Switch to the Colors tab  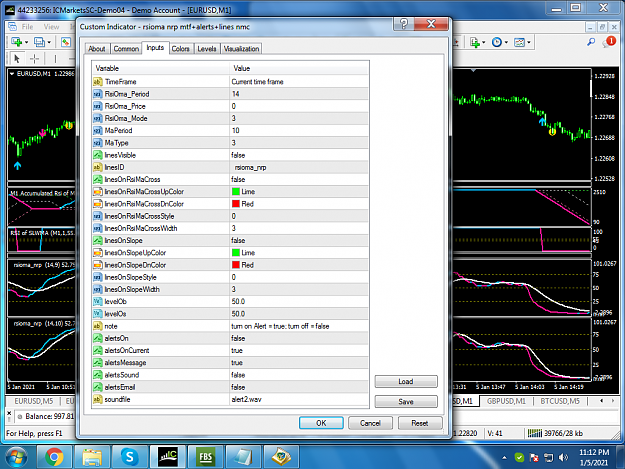(x=180, y=49)
